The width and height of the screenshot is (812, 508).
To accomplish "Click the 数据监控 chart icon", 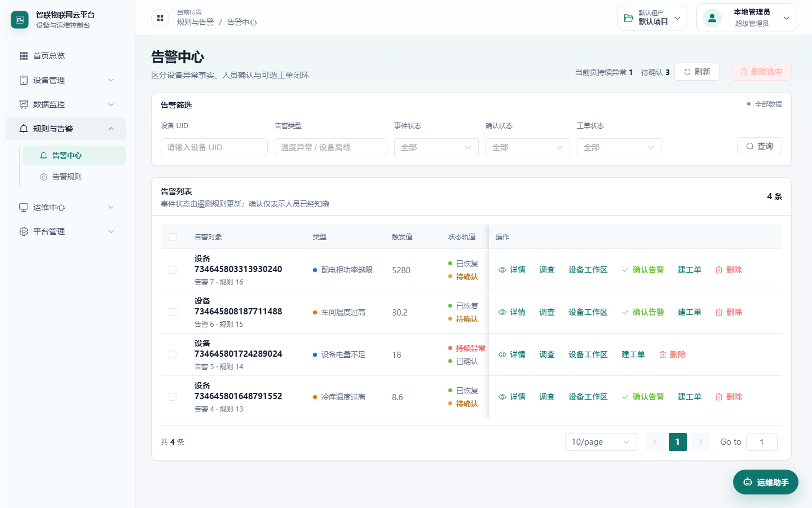I will [24, 104].
